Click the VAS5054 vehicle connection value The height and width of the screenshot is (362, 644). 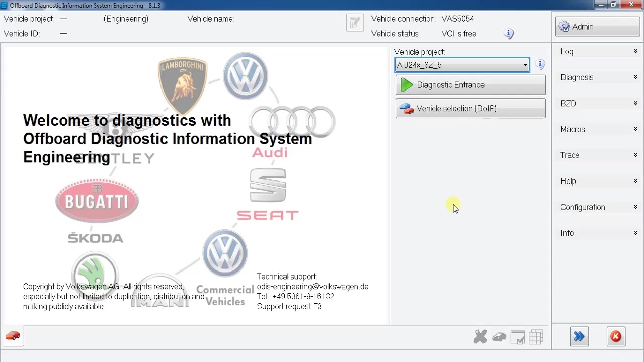click(458, 19)
